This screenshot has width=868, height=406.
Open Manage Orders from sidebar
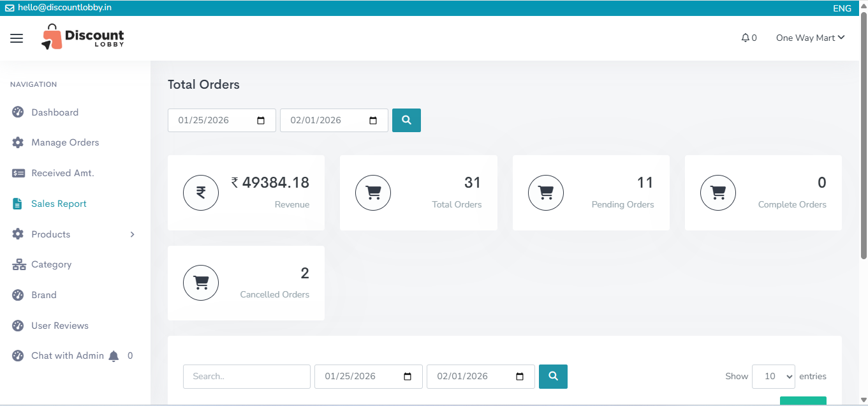click(x=65, y=142)
